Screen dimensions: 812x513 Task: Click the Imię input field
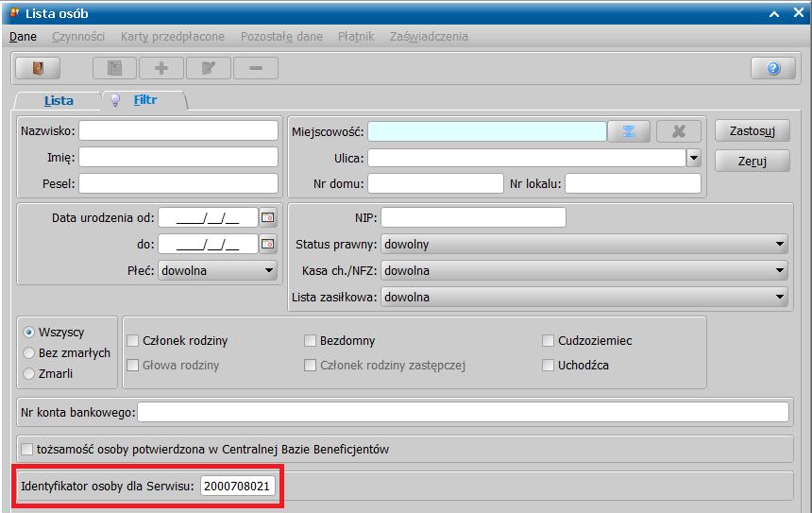coord(178,157)
